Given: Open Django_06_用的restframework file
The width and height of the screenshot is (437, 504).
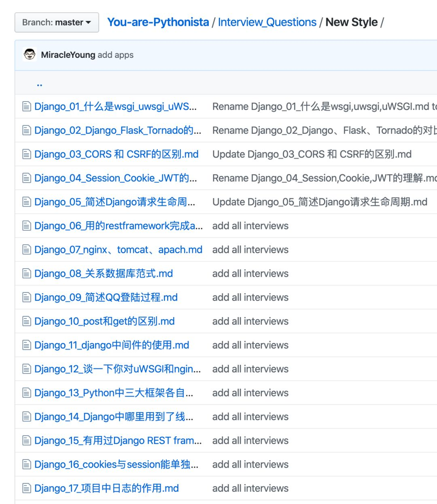Looking at the screenshot, I should [x=119, y=226].
